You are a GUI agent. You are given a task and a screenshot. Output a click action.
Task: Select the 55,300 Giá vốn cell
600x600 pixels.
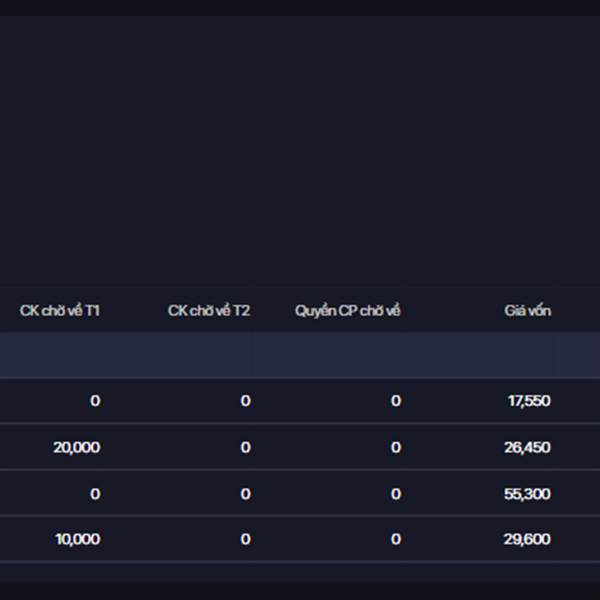pyautogui.click(x=527, y=494)
